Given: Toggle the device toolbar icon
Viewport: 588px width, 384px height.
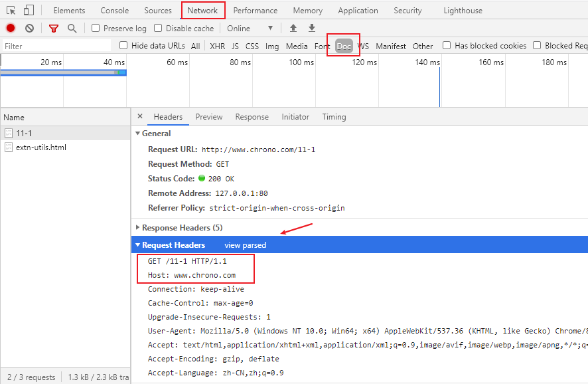Looking at the screenshot, I should point(29,11).
